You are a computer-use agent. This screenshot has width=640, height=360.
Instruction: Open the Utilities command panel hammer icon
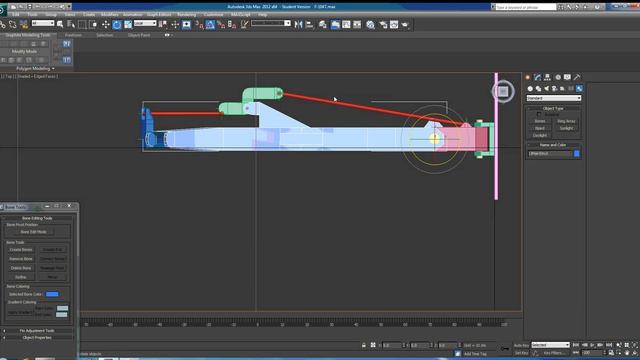[577, 77]
